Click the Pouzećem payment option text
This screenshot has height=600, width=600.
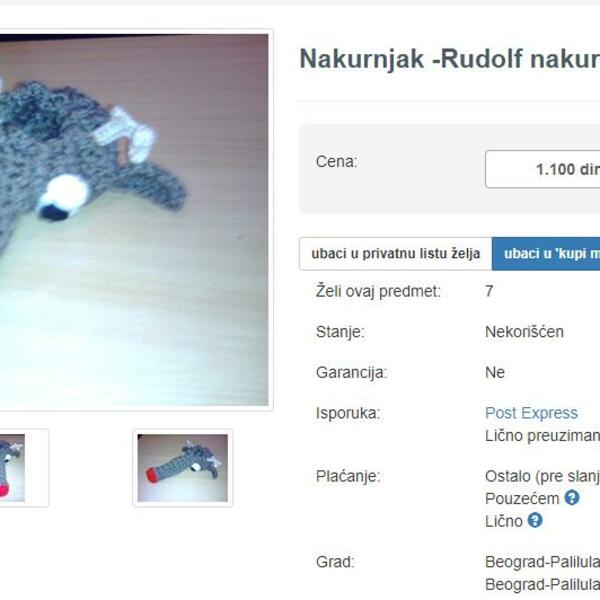522,499
